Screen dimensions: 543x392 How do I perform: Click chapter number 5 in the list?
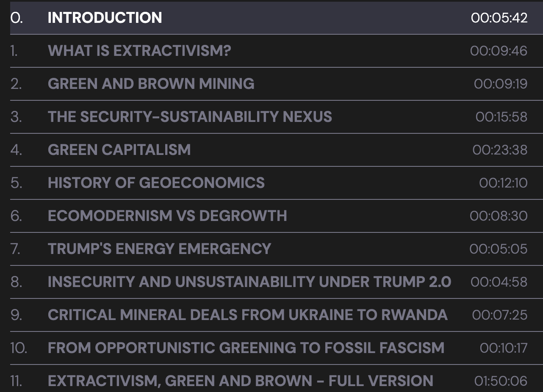pos(16,183)
